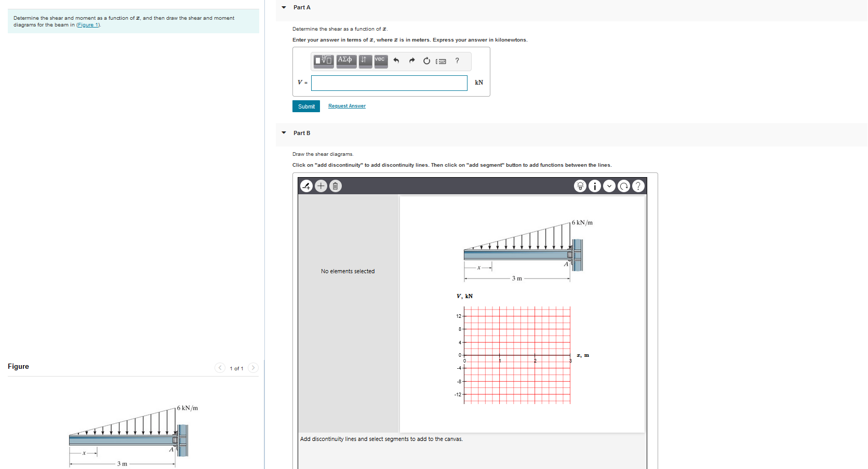
Task: Click 'Draw the shear diagrams.' instruction text
Action: click(x=323, y=154)
